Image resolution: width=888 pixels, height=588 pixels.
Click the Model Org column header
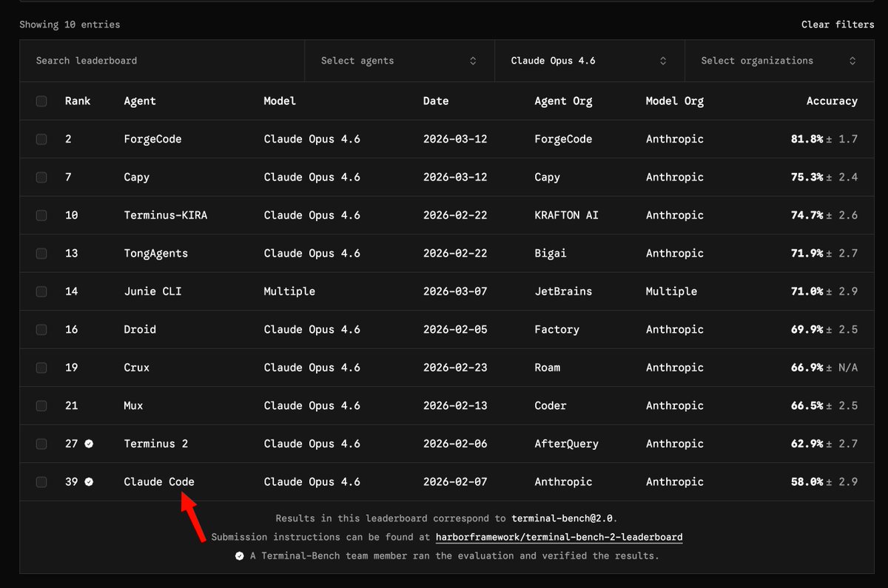(x=675, y=101)
